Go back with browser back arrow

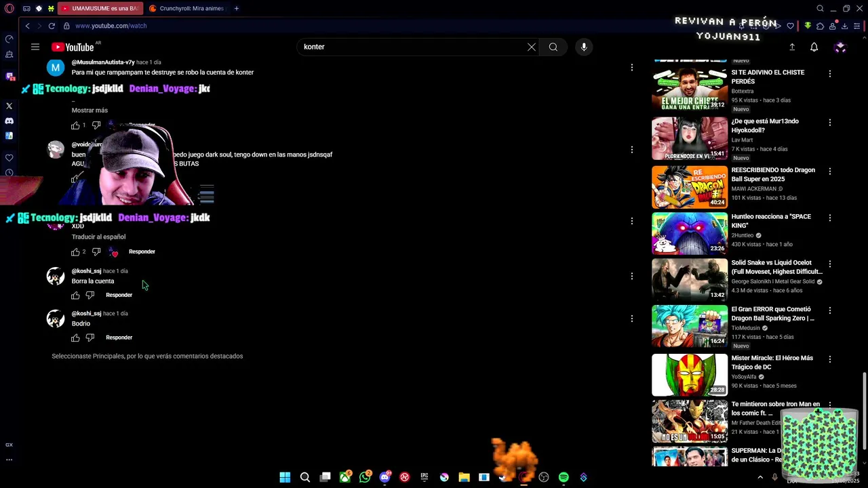pyautogui.click(x=27, y=26)
